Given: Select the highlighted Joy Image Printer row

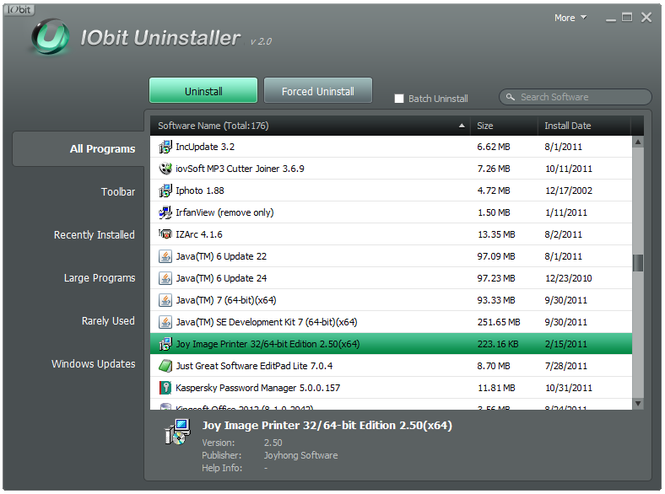Looking at the screenshot, I should tap(391, 344).
